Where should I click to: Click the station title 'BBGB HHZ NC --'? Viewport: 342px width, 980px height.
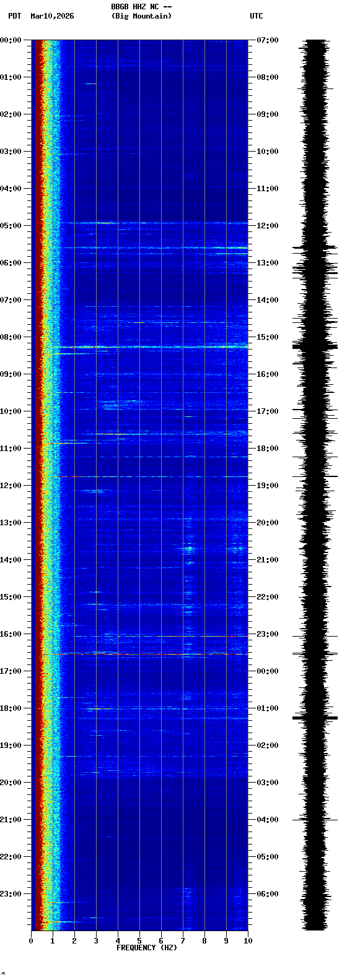pos(141,7)
